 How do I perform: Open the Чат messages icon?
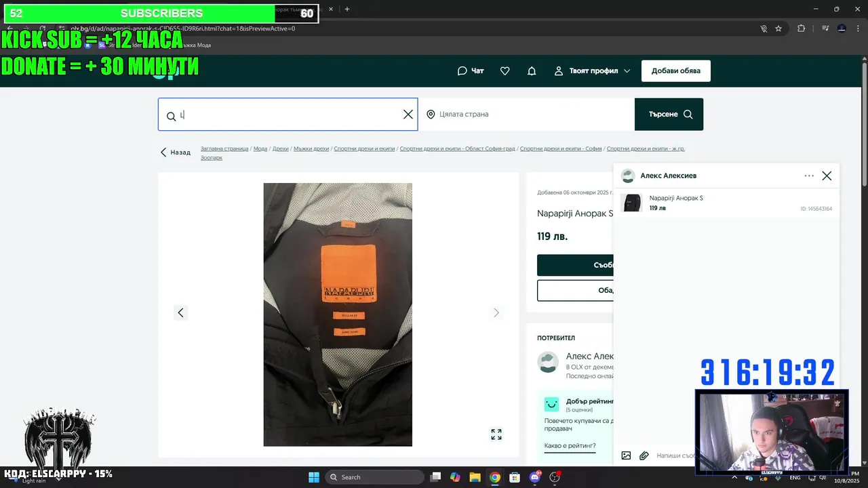point(471,70)
